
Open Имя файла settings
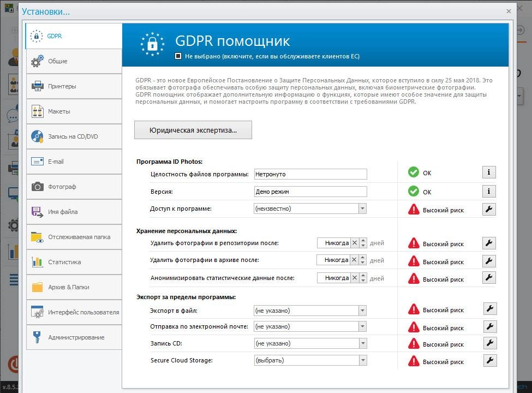[74, 212]
